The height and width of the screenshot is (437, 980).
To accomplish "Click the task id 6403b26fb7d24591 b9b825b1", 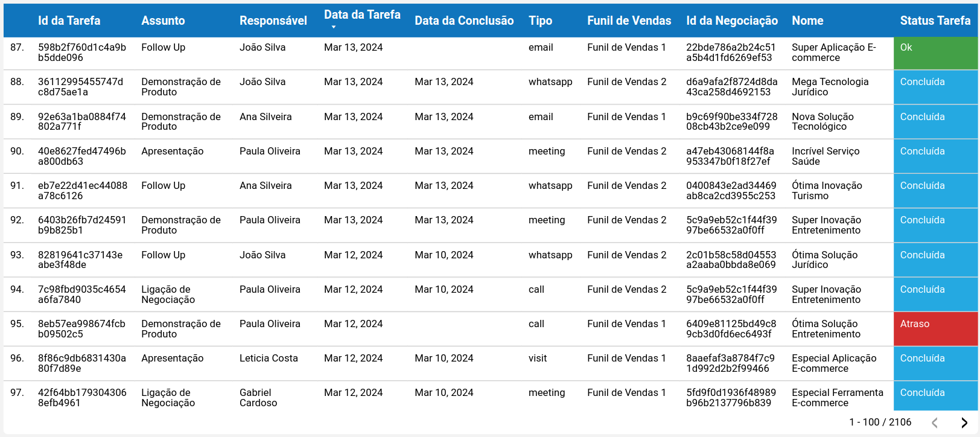I will 82,225.
